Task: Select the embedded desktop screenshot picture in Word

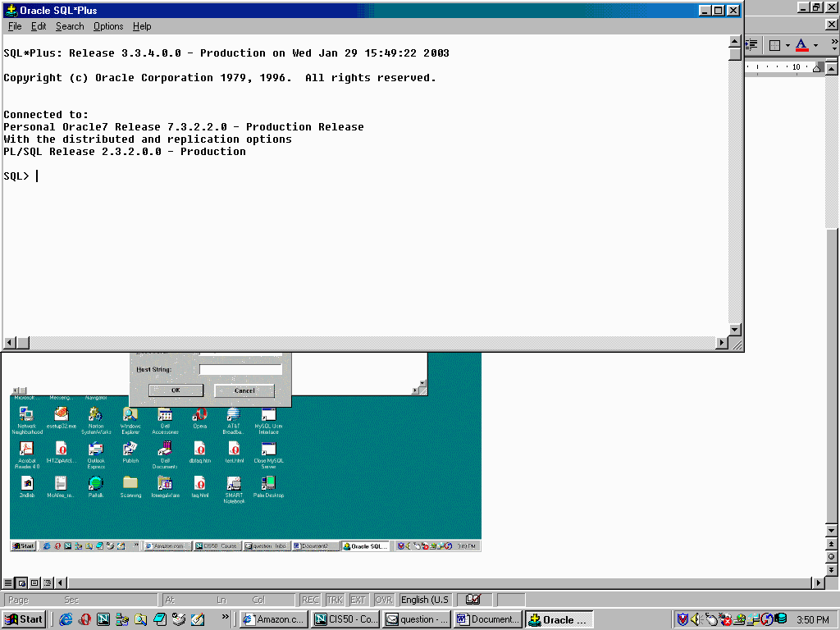Action: tap(245, 452)
